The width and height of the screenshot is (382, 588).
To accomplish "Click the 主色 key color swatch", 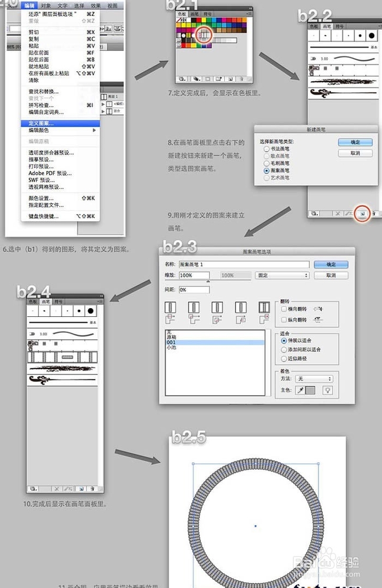I will 310,390.
